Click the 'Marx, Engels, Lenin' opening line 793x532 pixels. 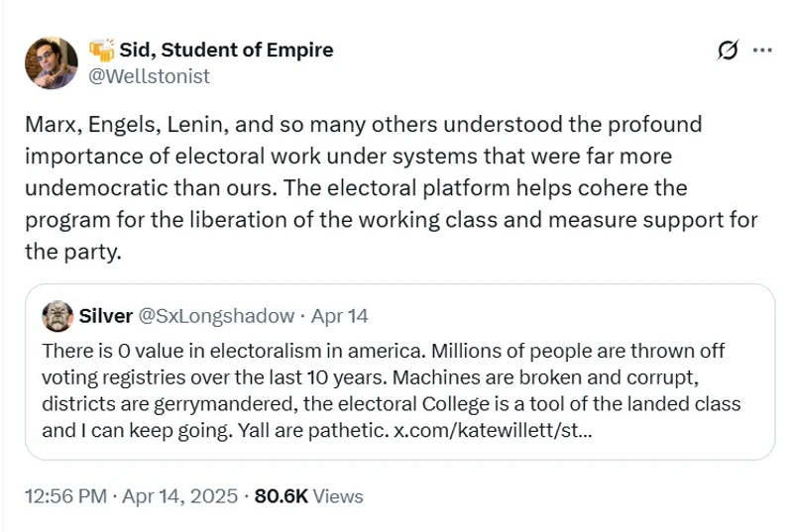[129, 125]
